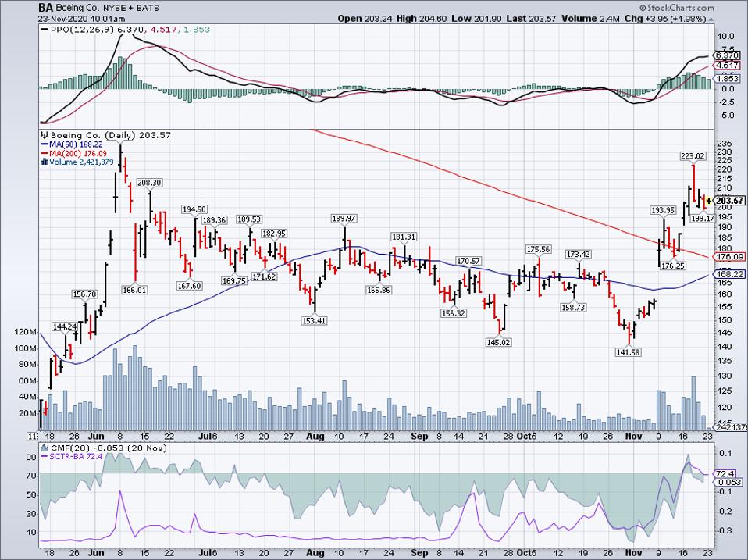Click the 203.57 last price axis tag

(x=730, y=201)
